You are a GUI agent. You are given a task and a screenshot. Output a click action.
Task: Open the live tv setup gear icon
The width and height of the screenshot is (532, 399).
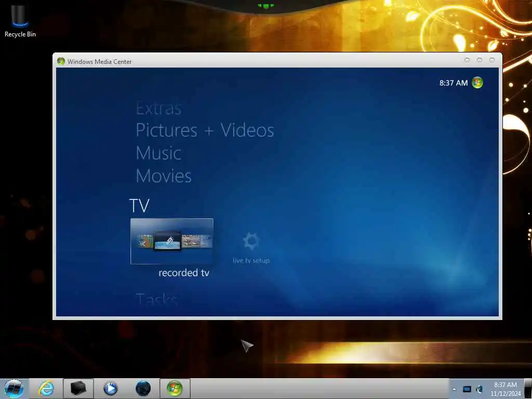[251, 241]
